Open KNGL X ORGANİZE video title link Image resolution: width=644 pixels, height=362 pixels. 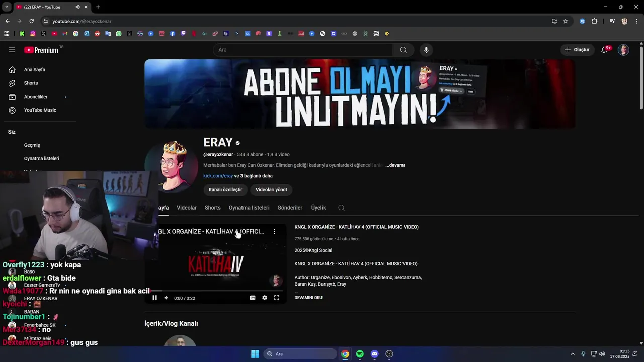[356, 227]
